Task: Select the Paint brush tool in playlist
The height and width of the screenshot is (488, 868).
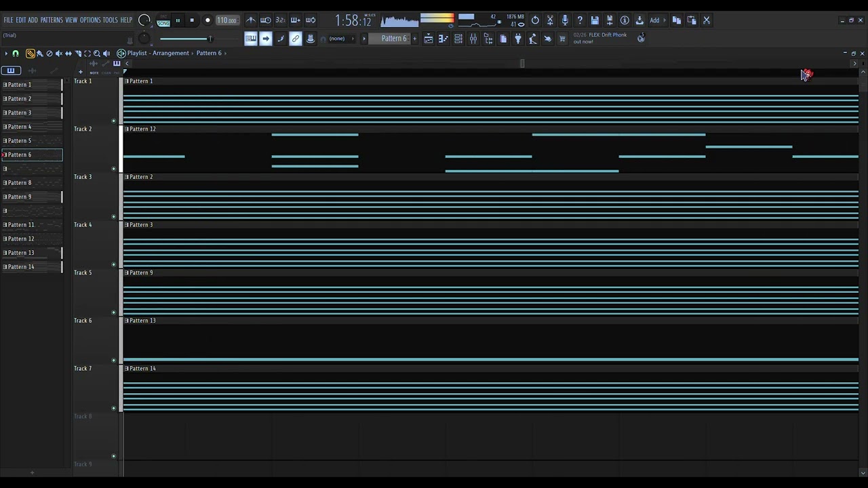Action: coord(40,54)
